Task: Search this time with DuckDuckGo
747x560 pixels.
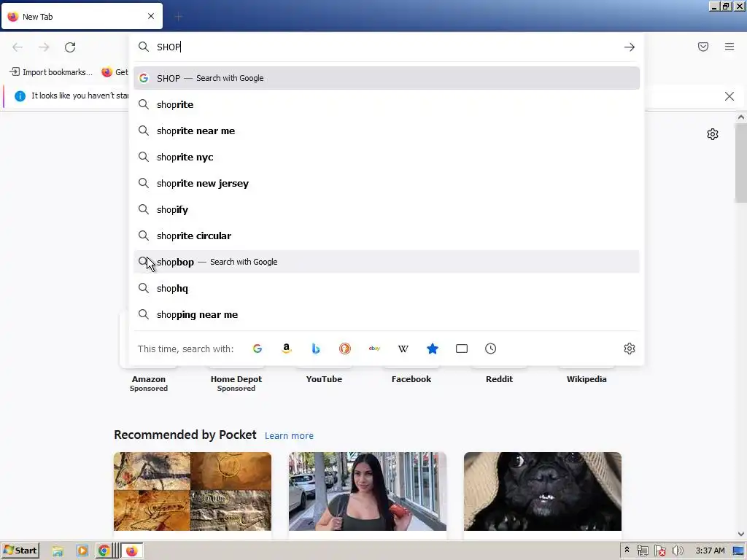Action: click(345, 349)
